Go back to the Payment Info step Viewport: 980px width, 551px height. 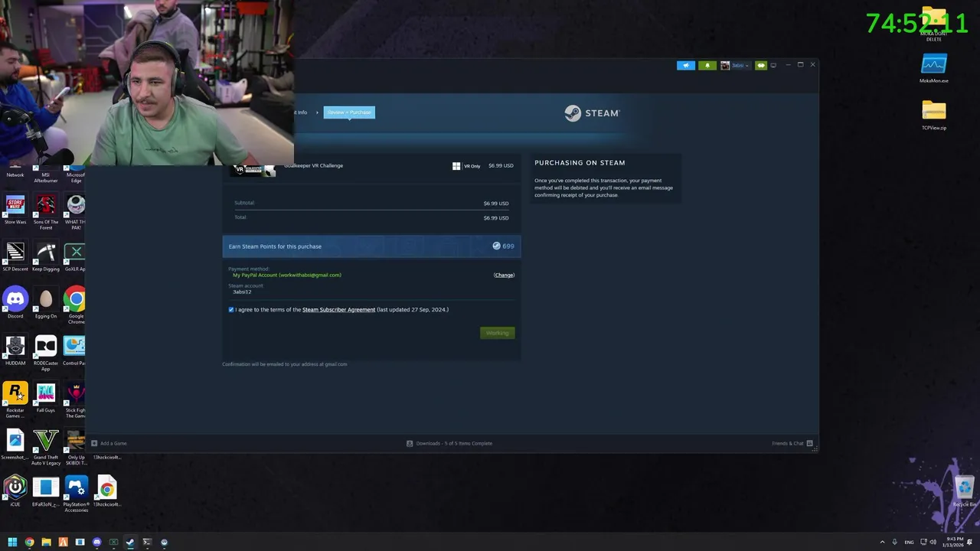point(299,112)
